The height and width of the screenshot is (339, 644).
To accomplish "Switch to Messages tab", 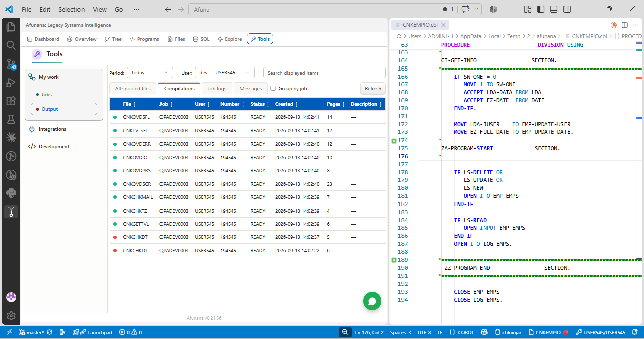I will [x=251, y=88].
